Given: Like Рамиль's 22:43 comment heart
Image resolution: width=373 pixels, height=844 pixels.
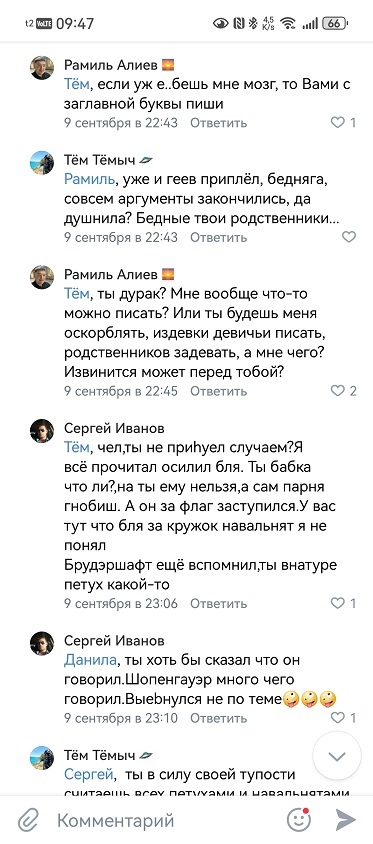Looking at the screenshot, I should pos(337,122).
